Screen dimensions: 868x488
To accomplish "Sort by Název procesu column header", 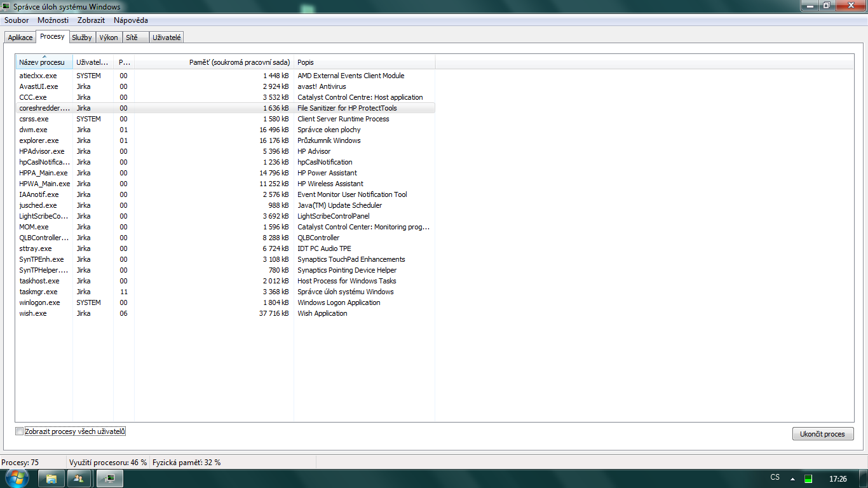I will click(x=43, y=62).
